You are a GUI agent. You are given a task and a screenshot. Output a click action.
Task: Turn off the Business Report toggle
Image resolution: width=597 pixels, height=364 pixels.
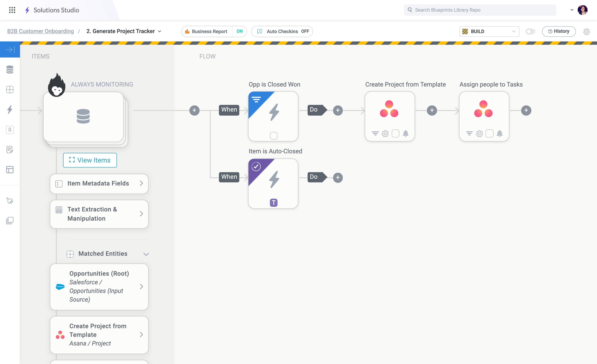coord(239,31)
